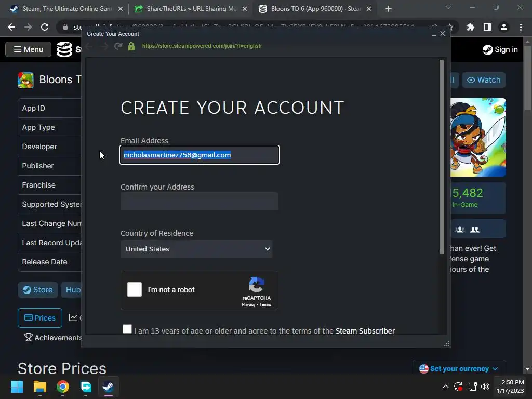The height and width of the screenshot is (399, 532).
Task: Show hidden tray icons chevron
Action: point(445,387)
